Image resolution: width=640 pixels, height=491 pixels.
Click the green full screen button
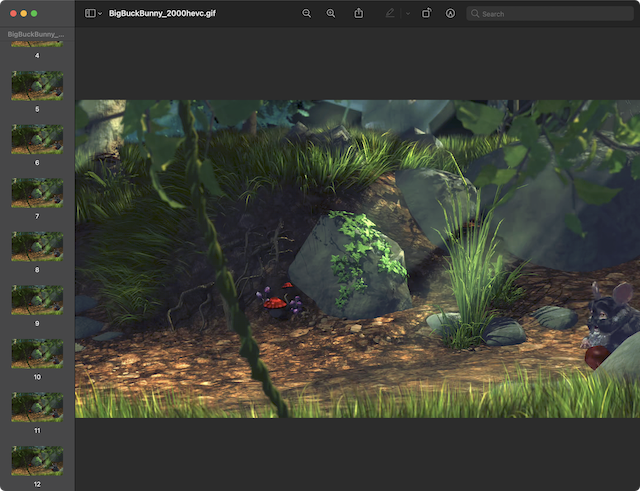pyautogui.click(x=34, y=13)
